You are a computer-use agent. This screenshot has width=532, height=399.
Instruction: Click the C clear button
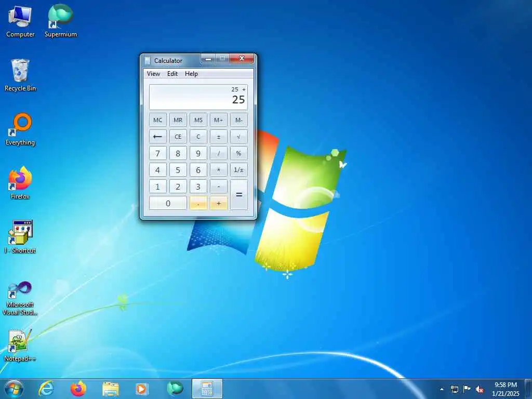198,137
